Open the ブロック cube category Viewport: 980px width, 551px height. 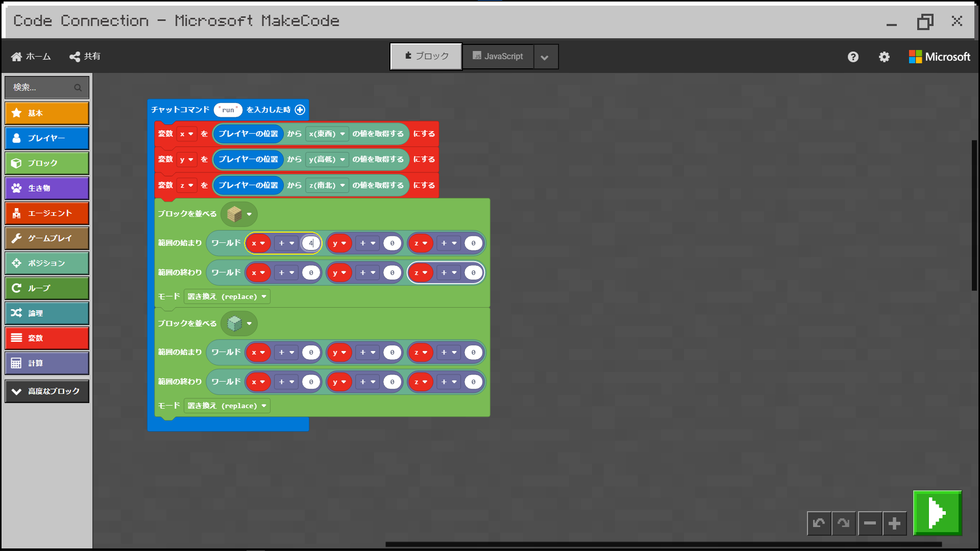[47, 163]
